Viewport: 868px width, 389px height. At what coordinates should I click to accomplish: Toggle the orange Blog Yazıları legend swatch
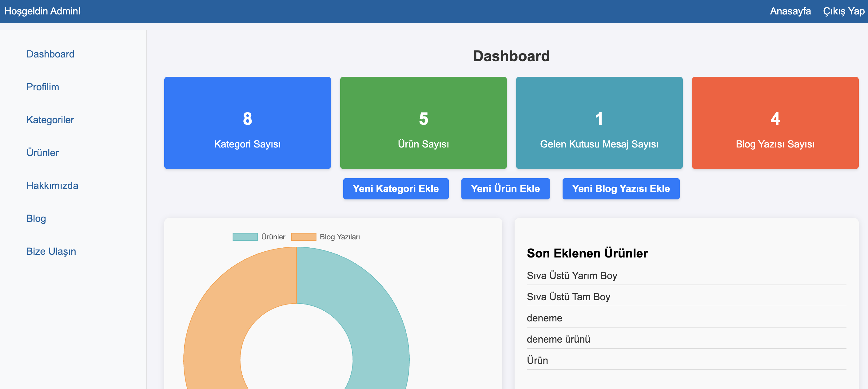[x=304, y=237]
